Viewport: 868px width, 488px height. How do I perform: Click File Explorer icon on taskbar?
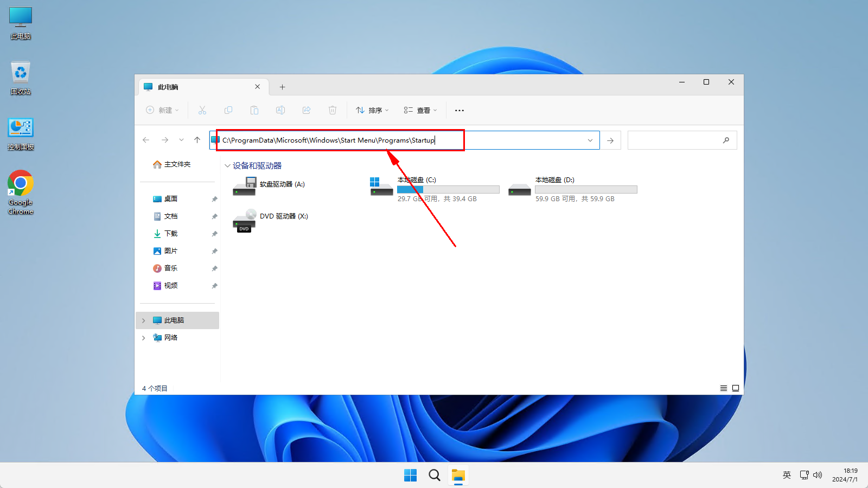click(x=458, y=476)
